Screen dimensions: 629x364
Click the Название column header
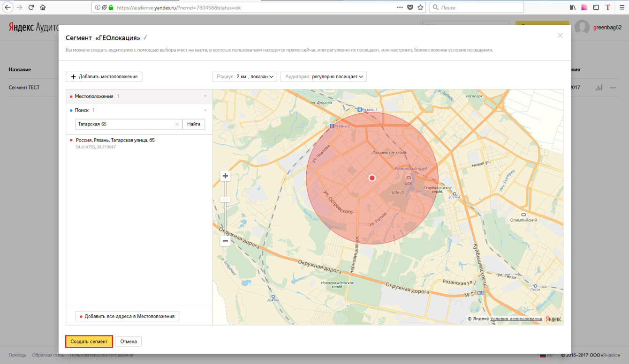[x=20, y=69]
